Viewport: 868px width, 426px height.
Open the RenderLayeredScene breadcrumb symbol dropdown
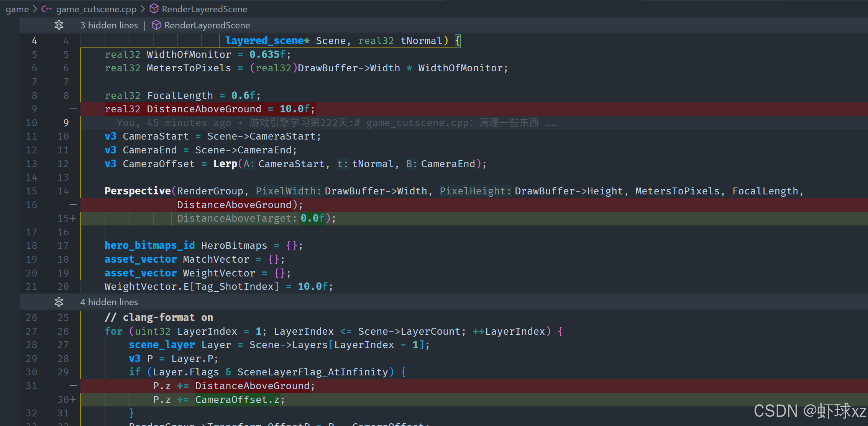[x=204, y=9]
